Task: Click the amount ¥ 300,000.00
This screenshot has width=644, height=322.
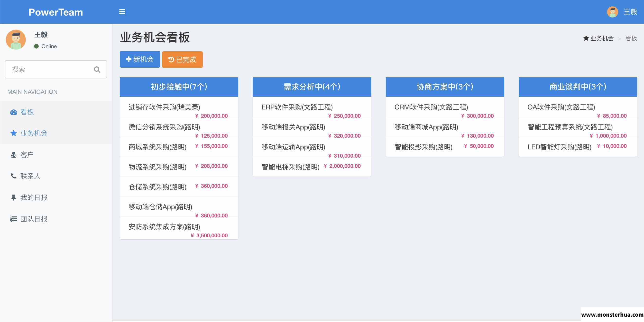Action: [477, 116]
